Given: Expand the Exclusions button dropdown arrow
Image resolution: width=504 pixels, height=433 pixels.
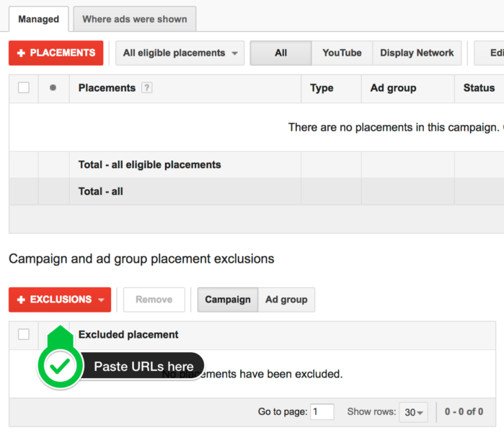Looking at the screenshot, I should click(x=101, y=299).
